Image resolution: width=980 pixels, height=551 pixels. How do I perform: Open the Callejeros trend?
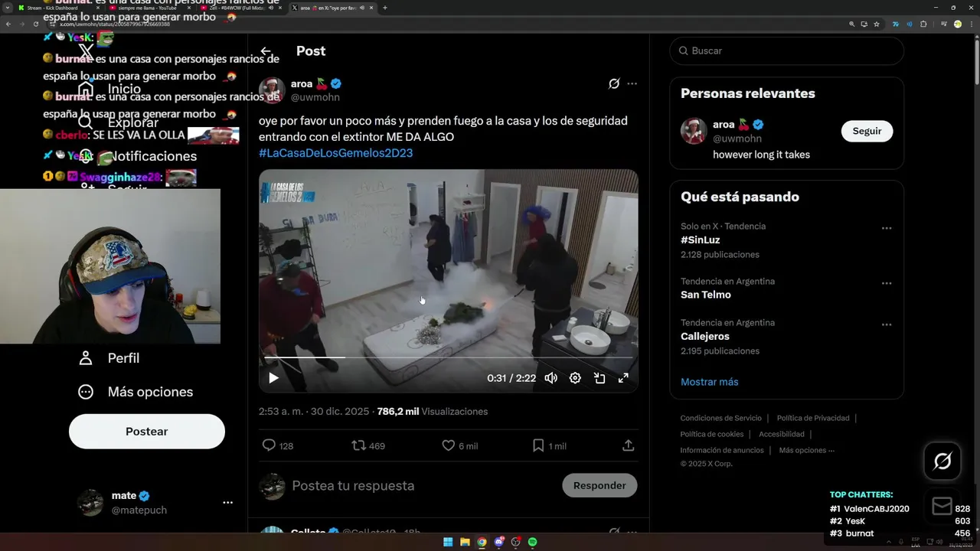(705, 337)
